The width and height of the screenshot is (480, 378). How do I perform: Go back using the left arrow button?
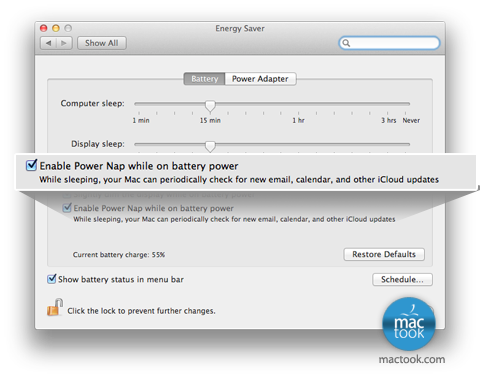pyautogui.click(x=49, y=43)
